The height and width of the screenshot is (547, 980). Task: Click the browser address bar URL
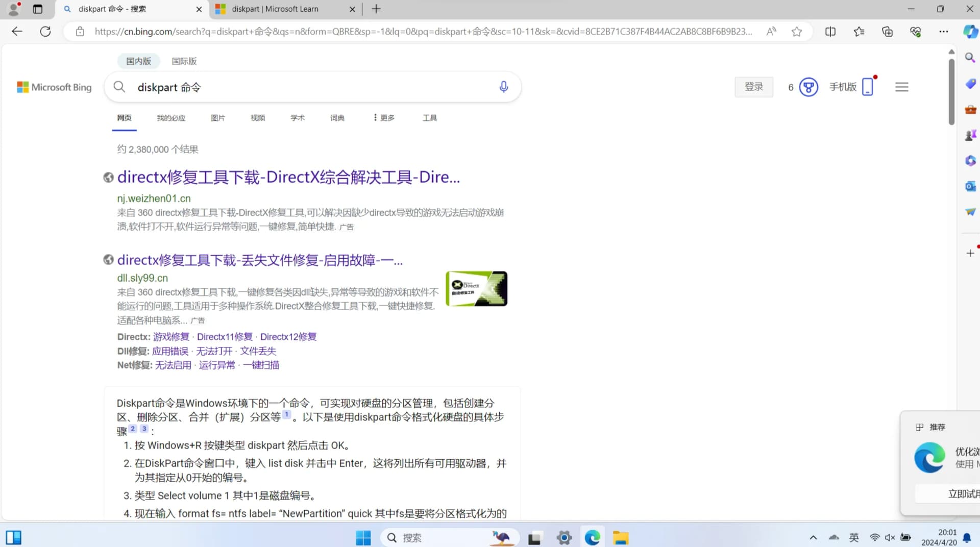(423, 32)
